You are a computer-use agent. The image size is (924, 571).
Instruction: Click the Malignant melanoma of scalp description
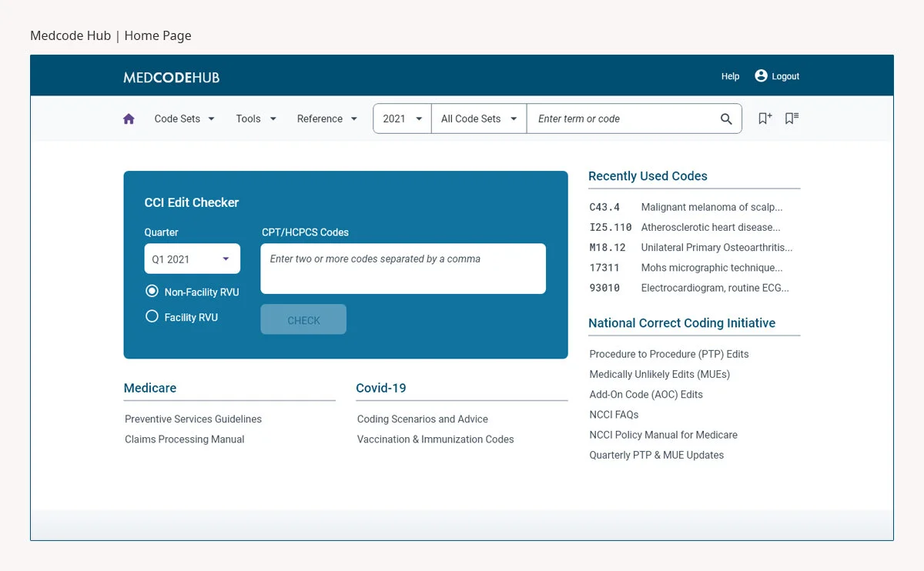711,207
